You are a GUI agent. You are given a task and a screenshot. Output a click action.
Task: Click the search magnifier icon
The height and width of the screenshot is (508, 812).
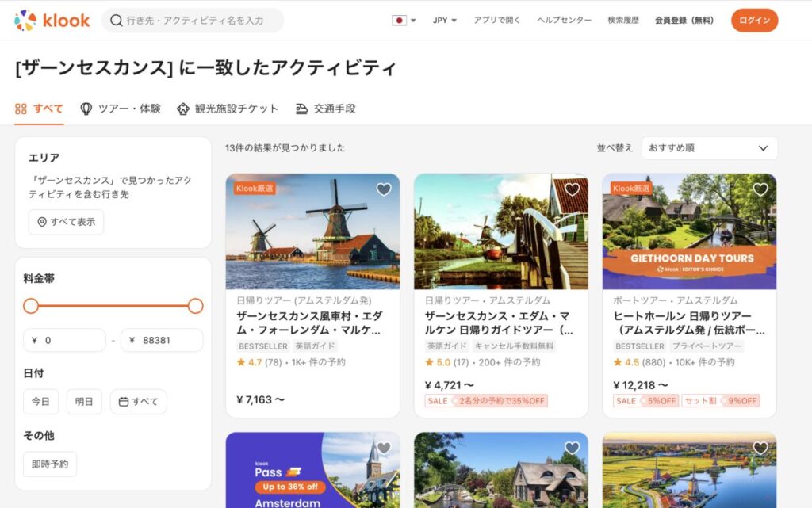[117, 21]
